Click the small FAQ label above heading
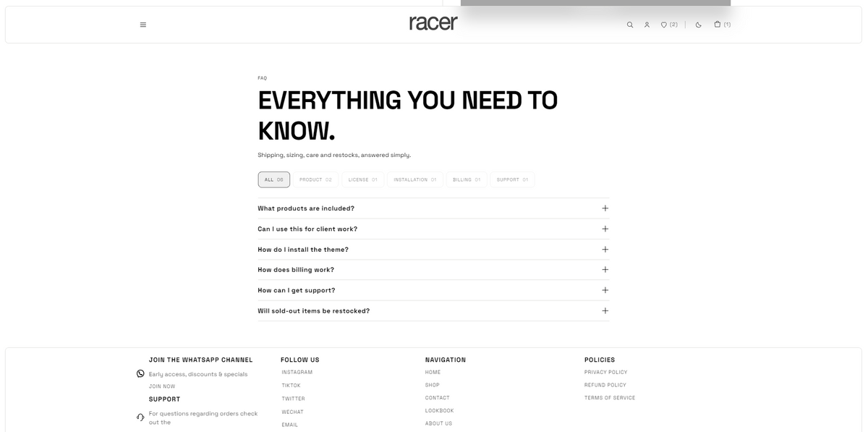868x432 pixels. point(262,78)
